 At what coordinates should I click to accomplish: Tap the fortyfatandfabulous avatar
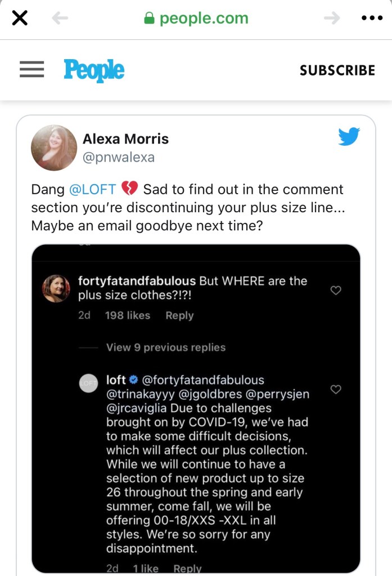click(x=56, y=288)
